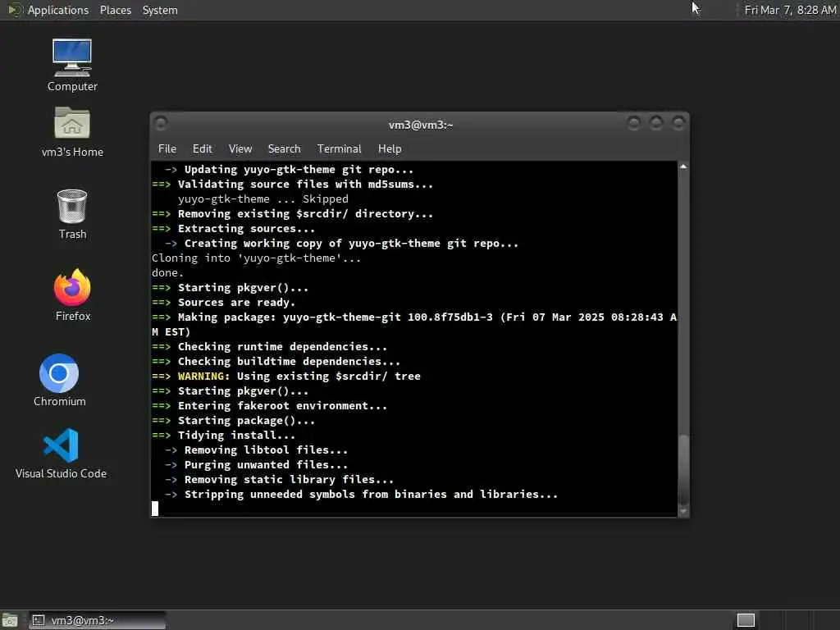Click the yellow WARNING text in terminal
Image resolution: width=840 pixels, height=630 pixels.
point(202,376)
